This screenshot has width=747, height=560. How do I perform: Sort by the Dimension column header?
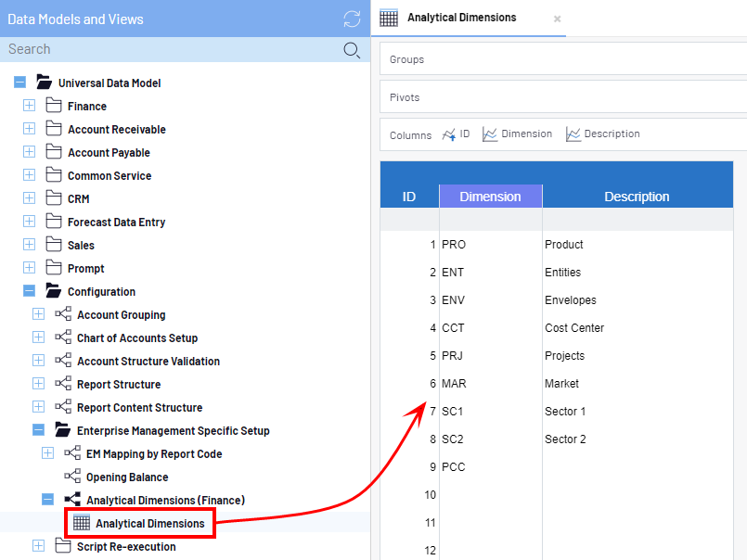490,197
